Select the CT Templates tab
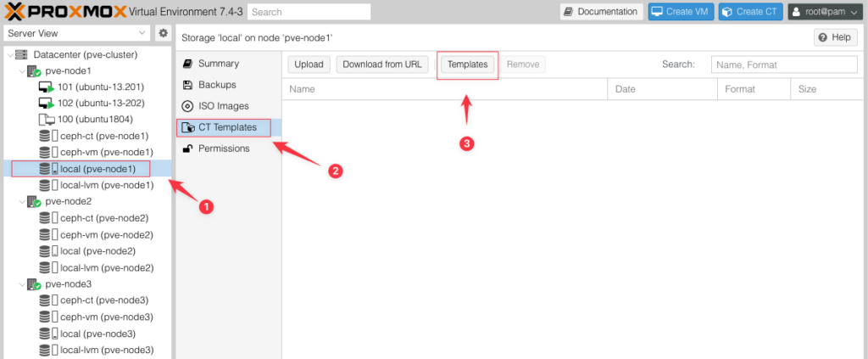Image resolution: width=868 pixels, height=359 pixels. point(229,127)
